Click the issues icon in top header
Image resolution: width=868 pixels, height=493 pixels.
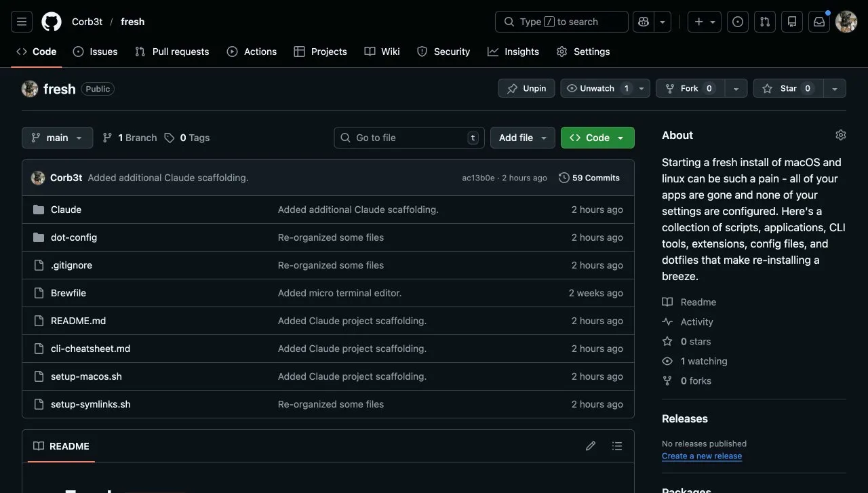click(738, 22)
